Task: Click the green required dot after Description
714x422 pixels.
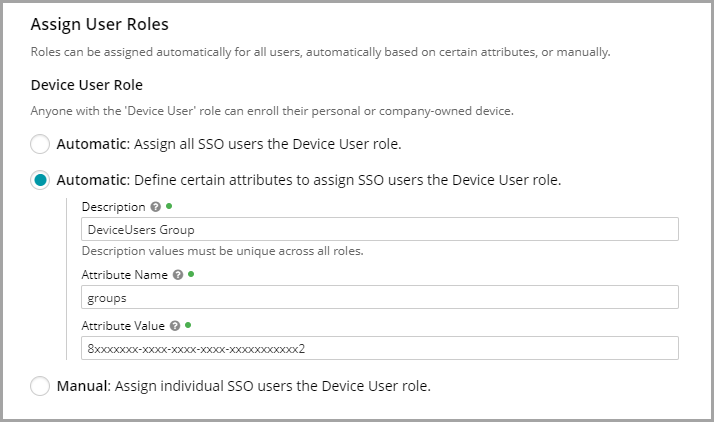Action: (169, 207)
